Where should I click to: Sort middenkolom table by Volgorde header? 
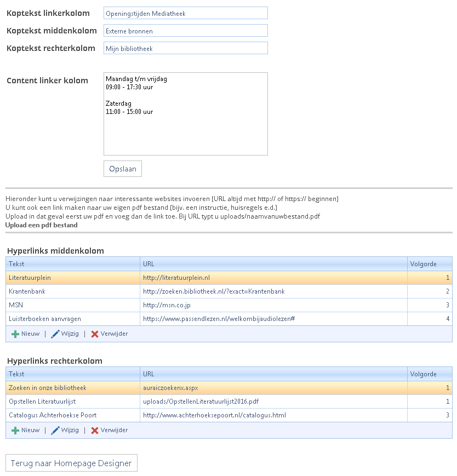click(423, 264)
